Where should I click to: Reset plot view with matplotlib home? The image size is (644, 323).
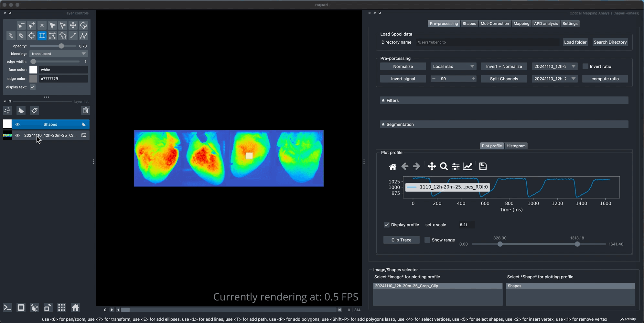click(x=393, y=167)
